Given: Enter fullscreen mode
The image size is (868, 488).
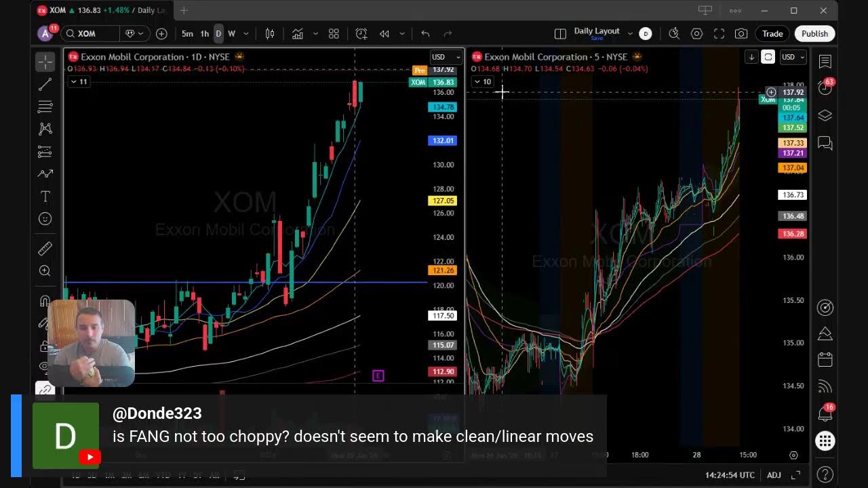Looking at the screenshot, I should [x=719, y=33].
